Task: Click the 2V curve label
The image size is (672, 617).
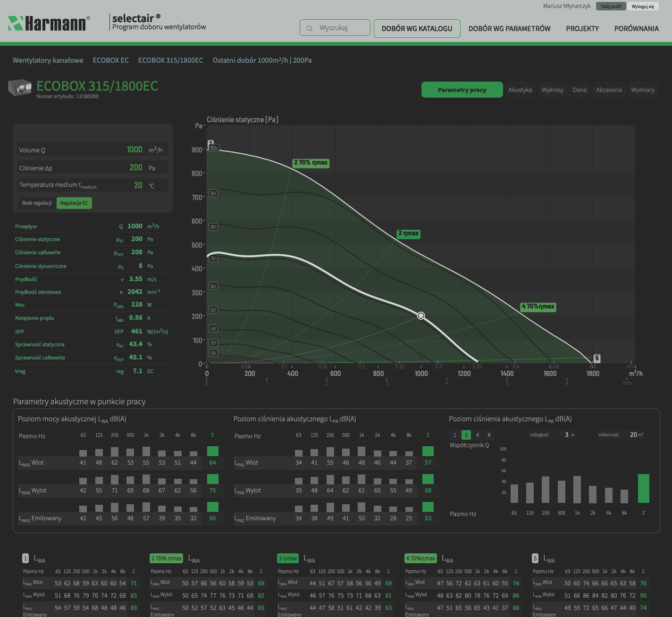Action: click(213, 353)
